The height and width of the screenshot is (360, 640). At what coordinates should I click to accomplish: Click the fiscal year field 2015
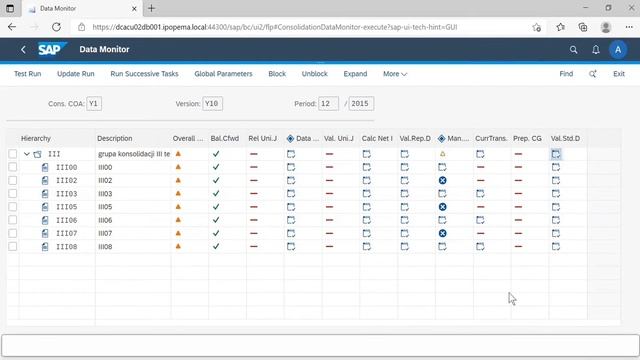361,104
